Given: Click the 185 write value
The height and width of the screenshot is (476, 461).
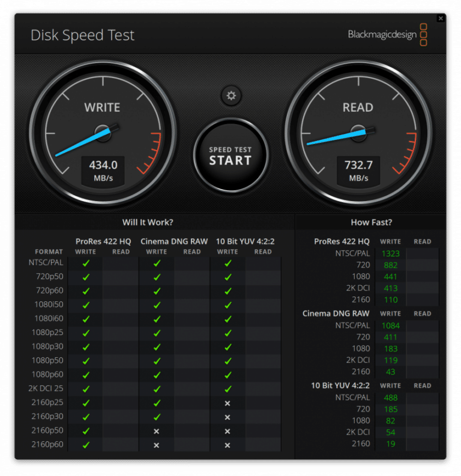Looking at the screenshot, I should pyautogui.click(x=391, y=409).
